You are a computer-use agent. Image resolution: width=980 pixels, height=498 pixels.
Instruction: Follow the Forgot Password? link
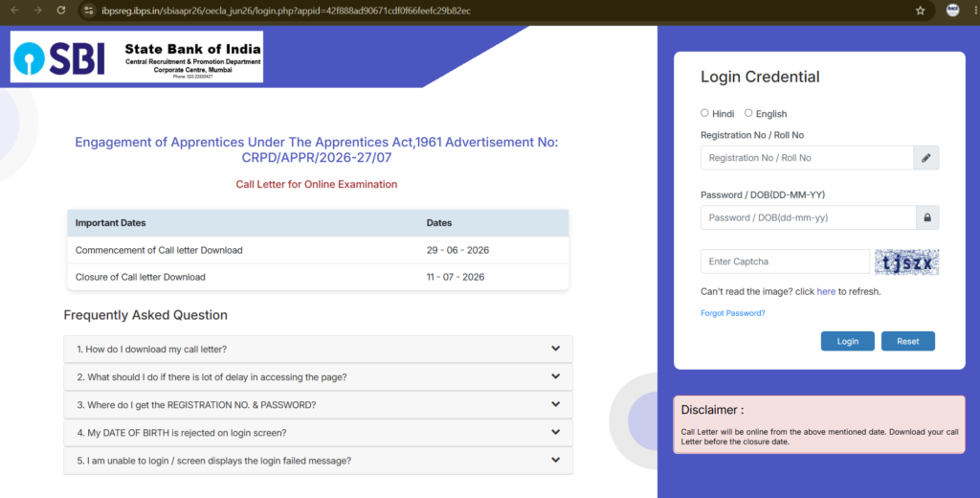[x=732, y=313]
